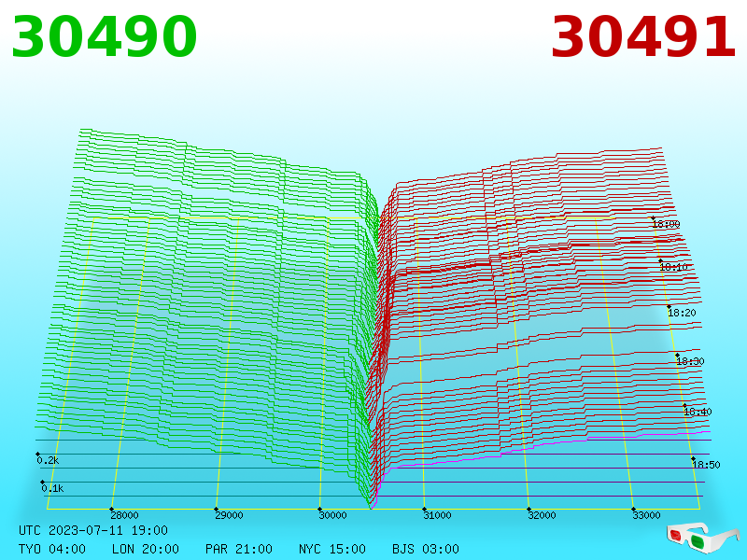
Task: Select the 31000 price axis label
Action: 437,515
